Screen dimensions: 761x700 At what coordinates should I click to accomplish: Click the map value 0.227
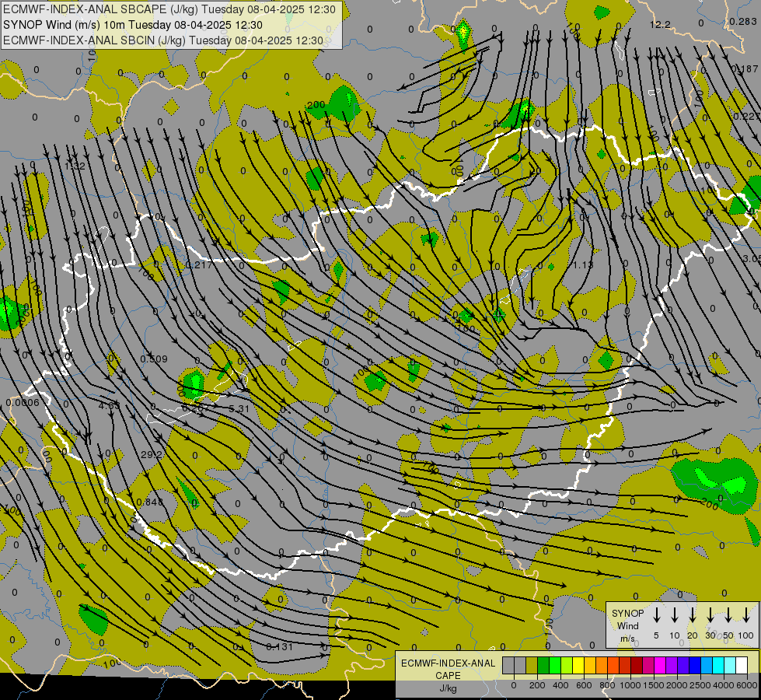[x=746, y=116]
